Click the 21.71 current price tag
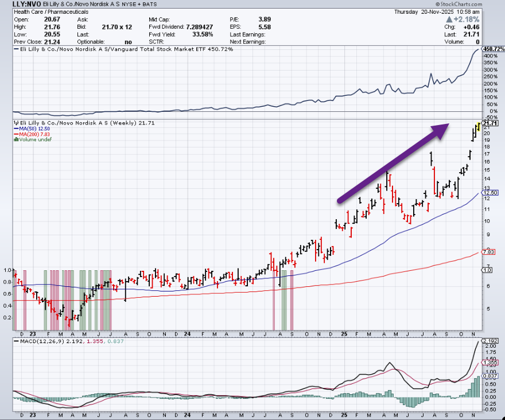The image size is (505, 420). pos(490,123)
